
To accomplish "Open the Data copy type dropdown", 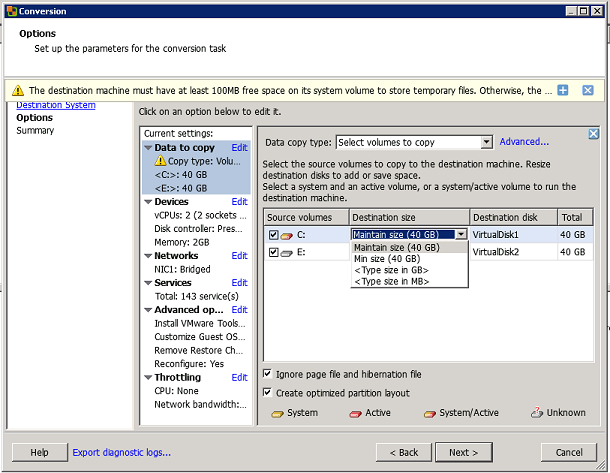I will pyautogui.click(x=486, y=142).
